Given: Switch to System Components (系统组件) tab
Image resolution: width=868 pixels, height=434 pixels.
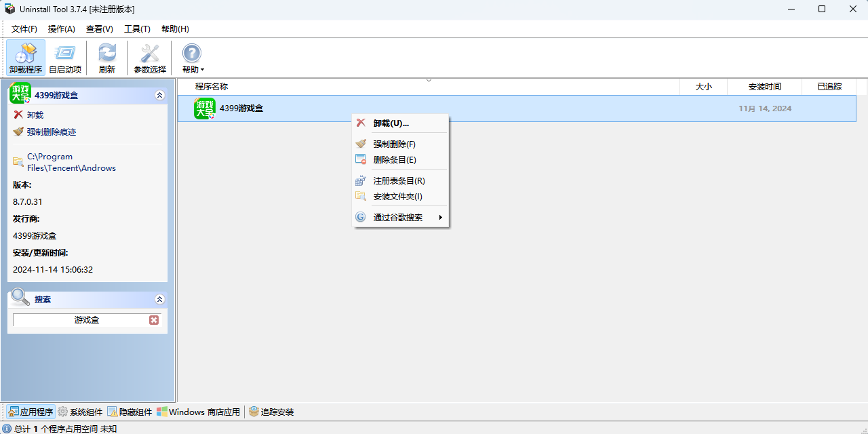Looking at the screenshot, I should point(80,412).
